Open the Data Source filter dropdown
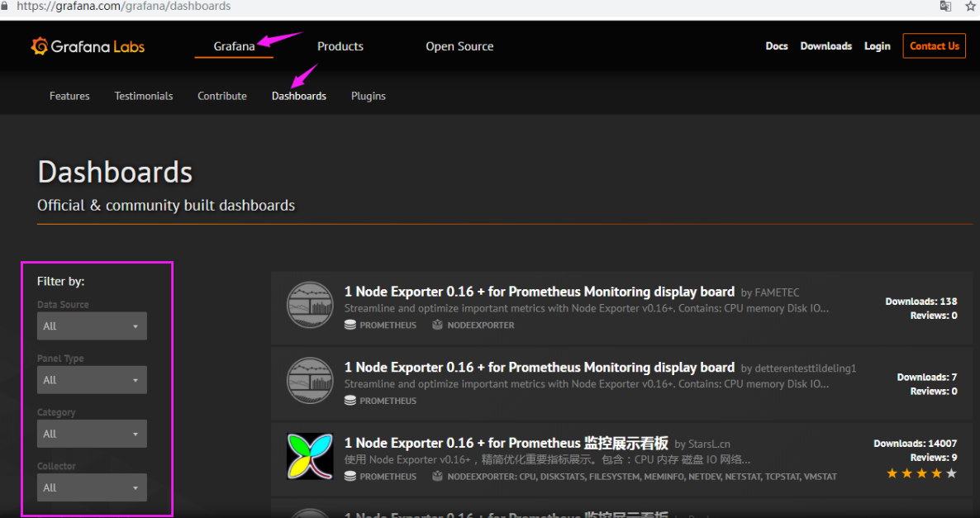Image resolution: width=980 pixels, height=518 pixels. pos(92,326)
